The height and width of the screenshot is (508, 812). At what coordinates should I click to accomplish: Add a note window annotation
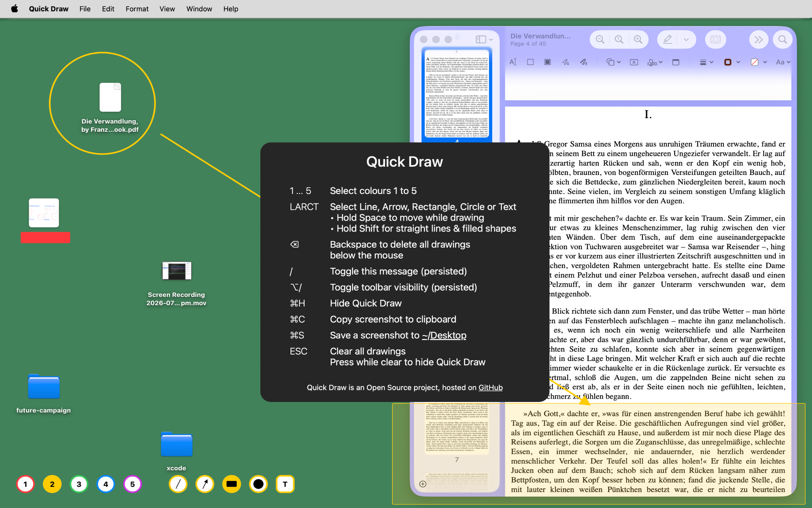coord(676,62)
